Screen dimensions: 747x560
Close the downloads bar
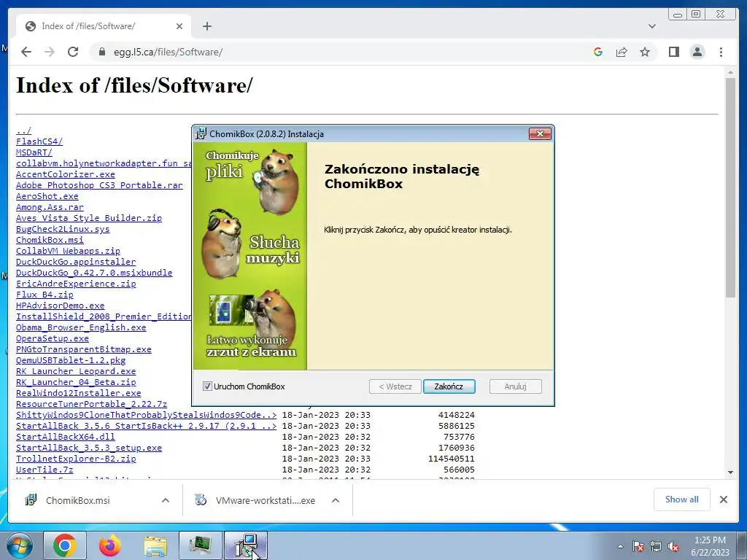pyautogui.click(x=723, y=499)
